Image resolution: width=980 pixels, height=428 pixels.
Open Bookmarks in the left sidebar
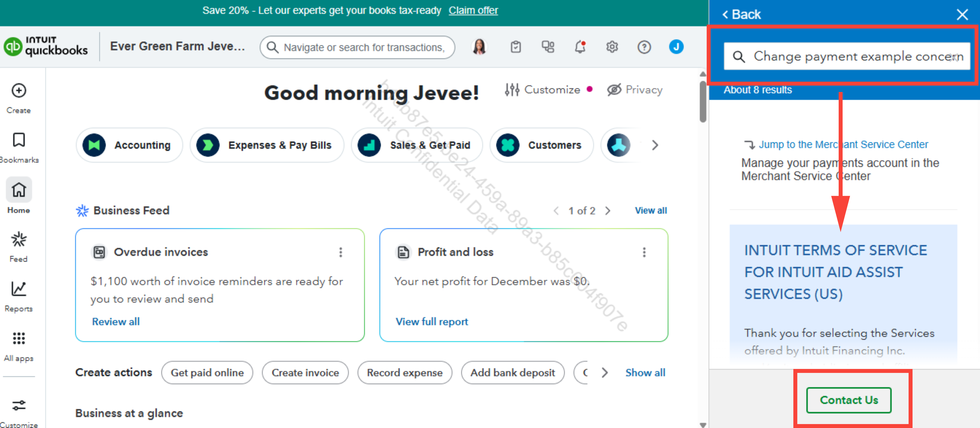click(19, 140)
